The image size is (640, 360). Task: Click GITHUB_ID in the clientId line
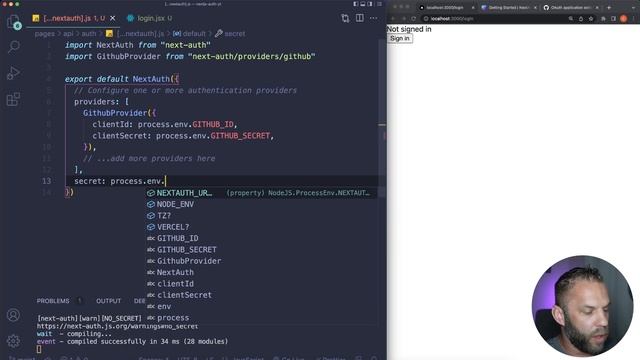coord(213,124)
